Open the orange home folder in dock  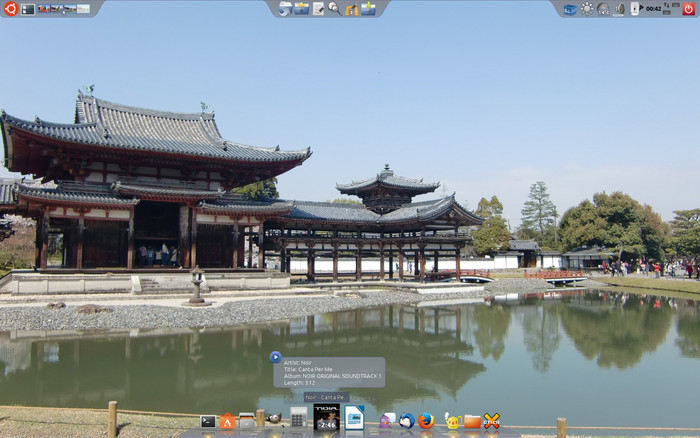click(472, 421)
